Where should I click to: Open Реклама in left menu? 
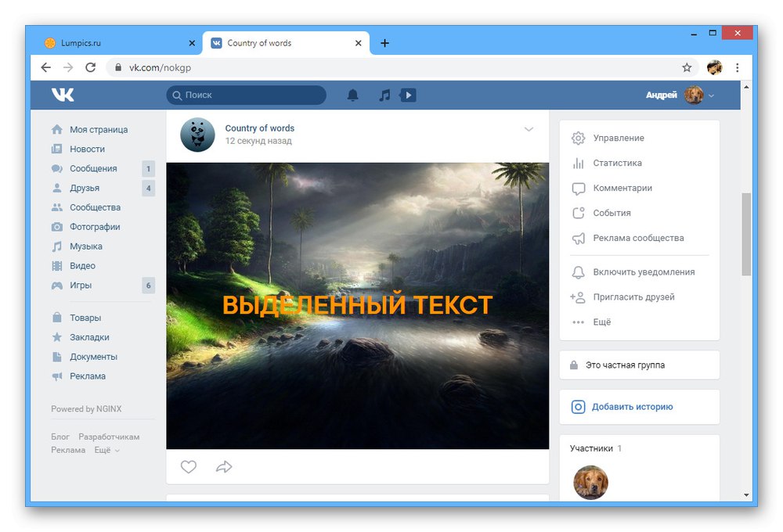[88, 376]
